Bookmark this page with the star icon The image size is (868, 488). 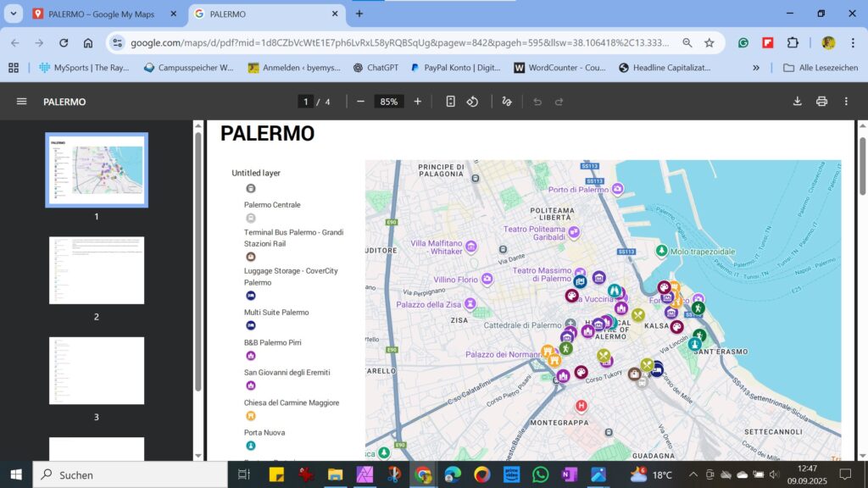click(x=709, y=42)
